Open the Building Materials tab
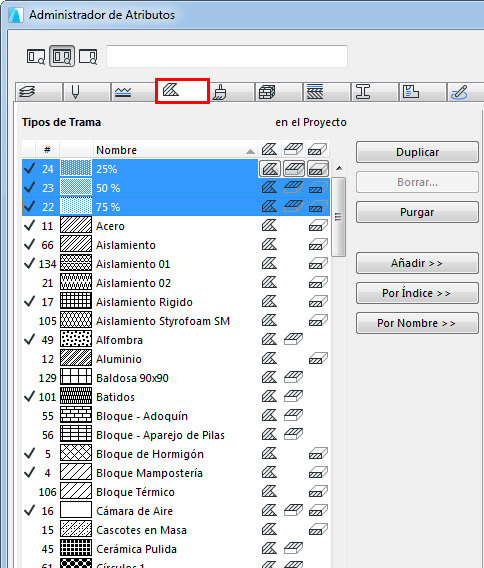This screenshot has width=484, height=568. [x=279, y=92]
